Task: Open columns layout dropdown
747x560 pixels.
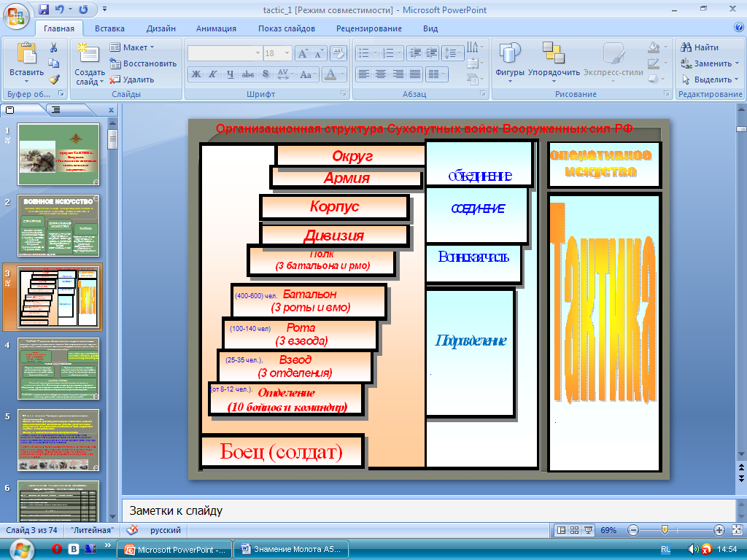Action: pos(436,74)
